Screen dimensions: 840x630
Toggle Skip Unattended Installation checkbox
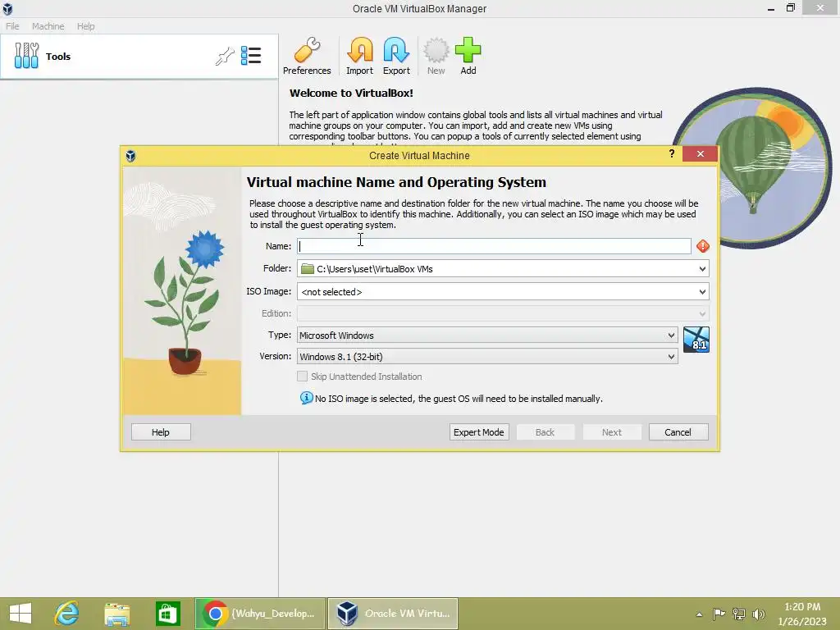click(302, 377)
